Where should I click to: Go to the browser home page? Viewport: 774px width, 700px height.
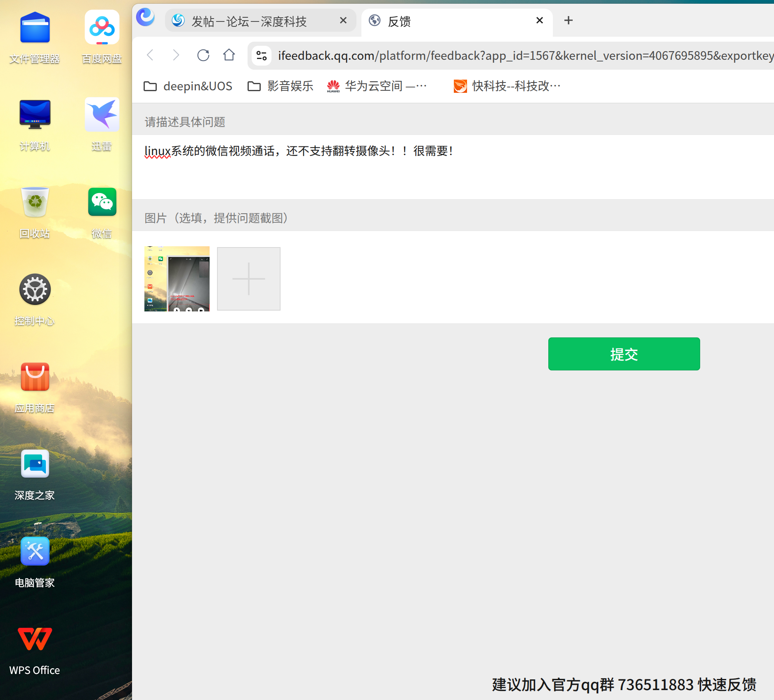tap(229, 55)
